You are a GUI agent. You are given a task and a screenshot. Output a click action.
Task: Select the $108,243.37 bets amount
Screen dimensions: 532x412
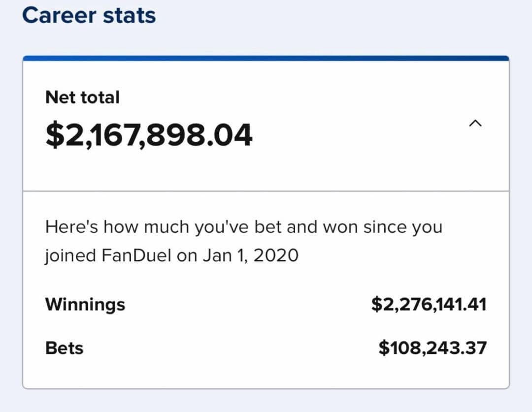(432, 348)
